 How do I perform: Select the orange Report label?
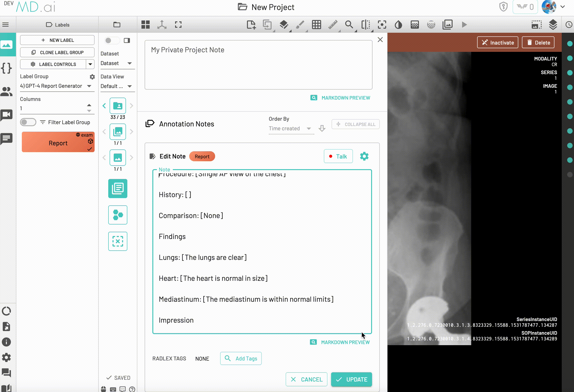tap(58, 143)
